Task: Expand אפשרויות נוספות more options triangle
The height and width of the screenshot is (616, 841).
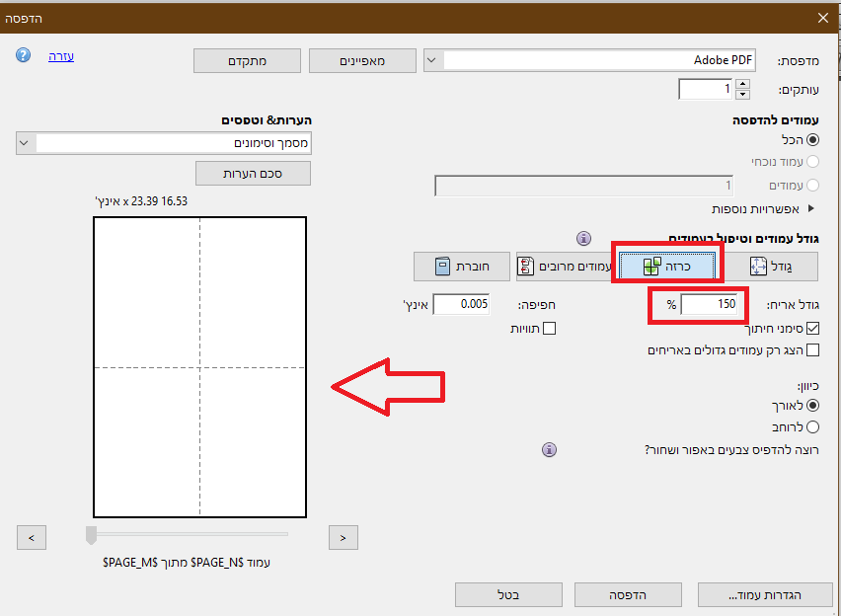Action: pos(811,208)
